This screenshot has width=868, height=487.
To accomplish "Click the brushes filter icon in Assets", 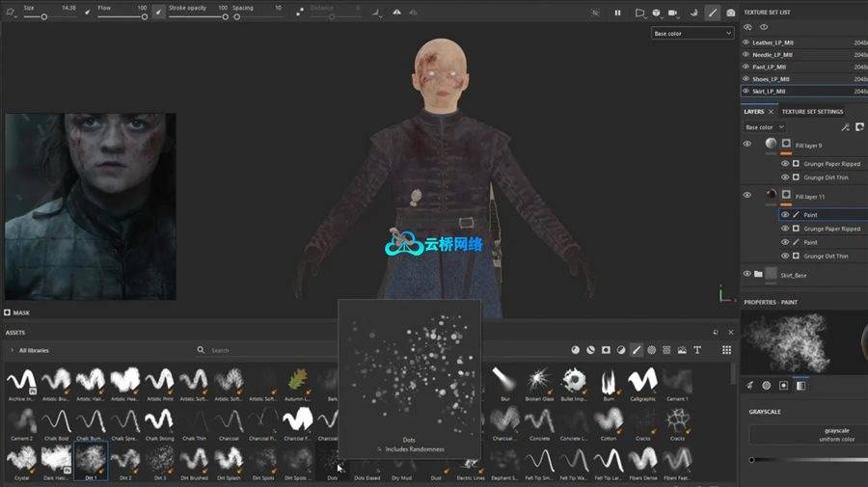I will point(637,350).
